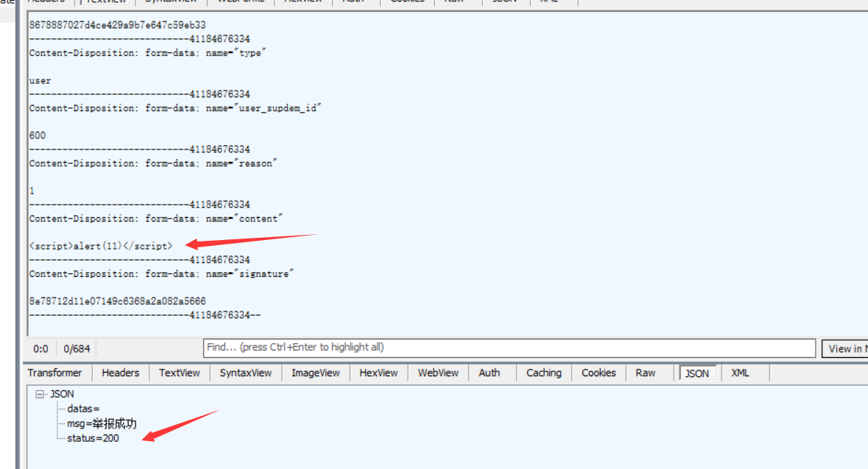Screen dimensions: 868x469
Task: Open the Caching tab
Action: pos(543,373)
